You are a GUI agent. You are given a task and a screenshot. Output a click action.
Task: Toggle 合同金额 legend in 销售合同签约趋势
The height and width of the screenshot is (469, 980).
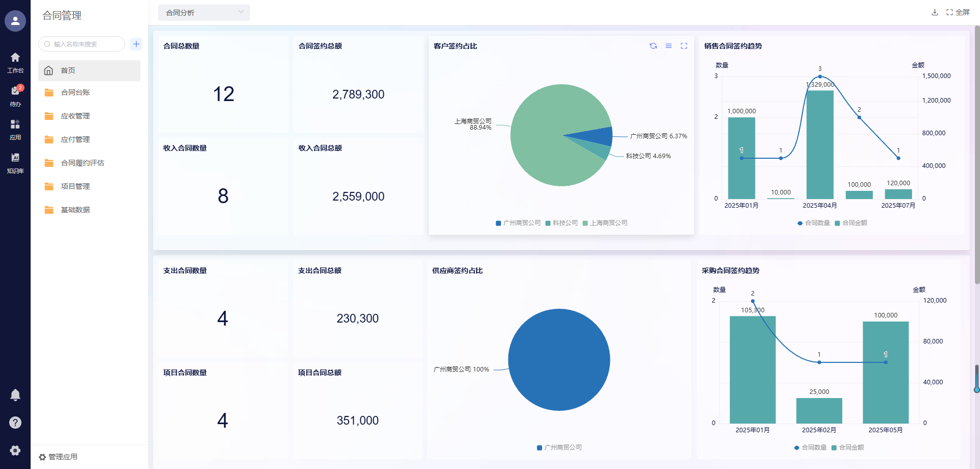(851, 223)
